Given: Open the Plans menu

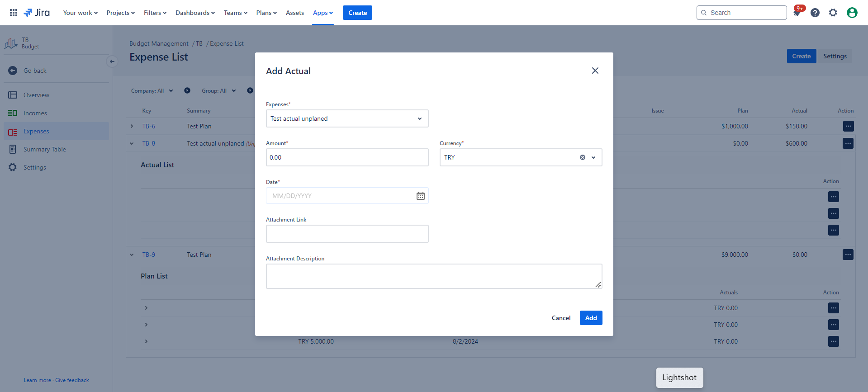Looking at the screenshot, I should click(266, 13).
